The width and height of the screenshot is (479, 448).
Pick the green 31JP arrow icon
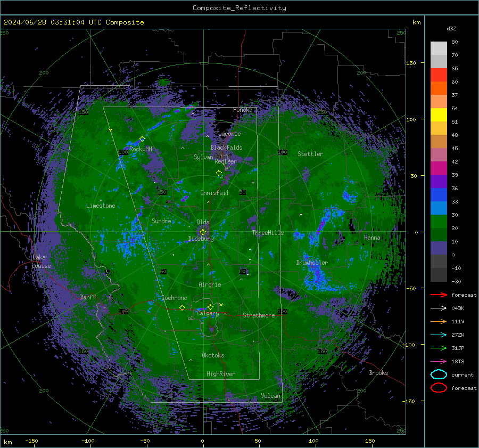[439, 348]
